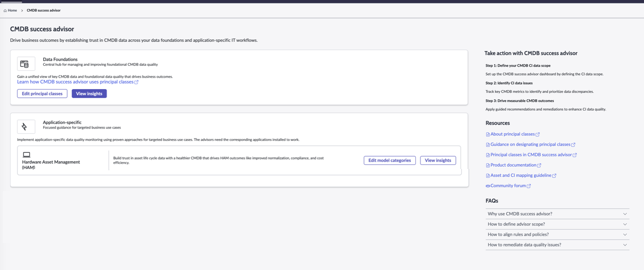644x270 pixels.
Task: Click external-link icon after Community forum
Action: click(x=529, y=186)
